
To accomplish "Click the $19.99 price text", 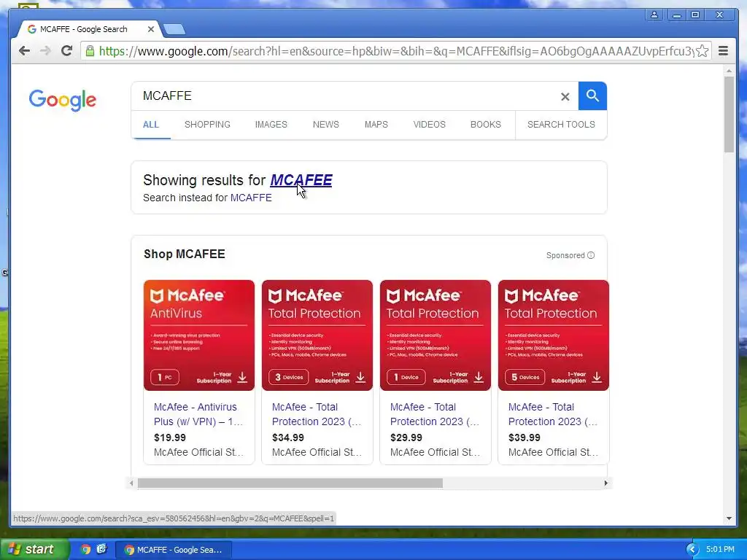I will (x=170, y=437).
